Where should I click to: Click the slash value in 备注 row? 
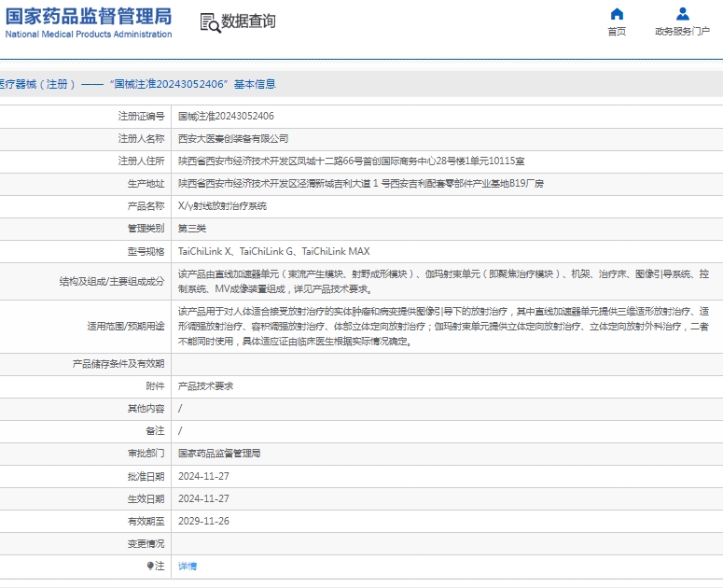point(180,431)
